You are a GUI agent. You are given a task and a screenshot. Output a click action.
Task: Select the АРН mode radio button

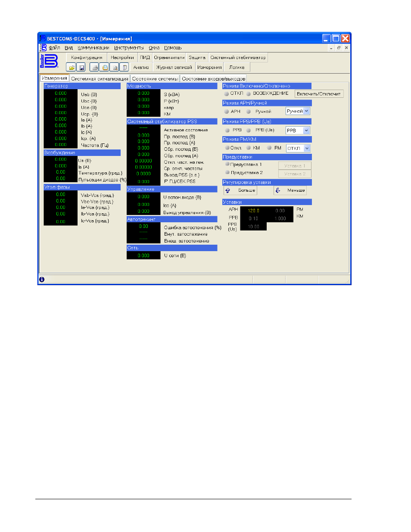pyautogui.click(x=226, y=112)
